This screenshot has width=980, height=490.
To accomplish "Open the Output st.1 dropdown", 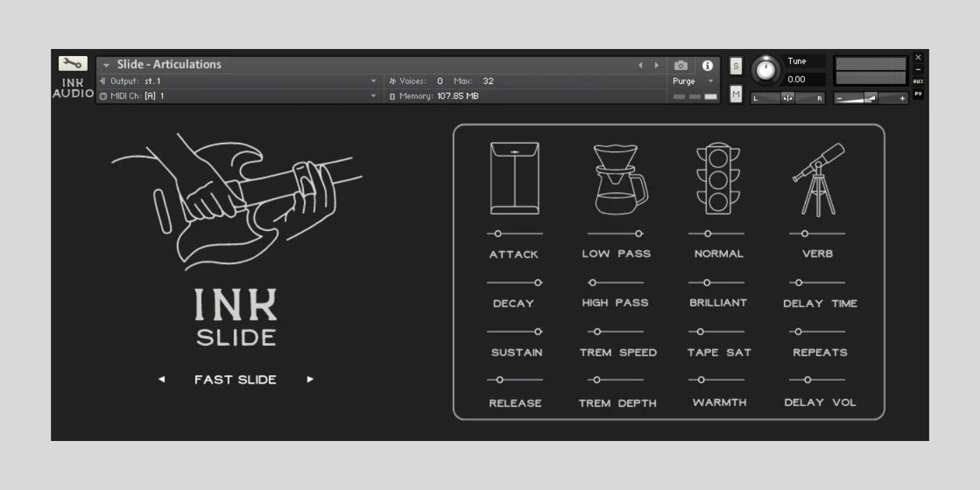I will point(373,81).
